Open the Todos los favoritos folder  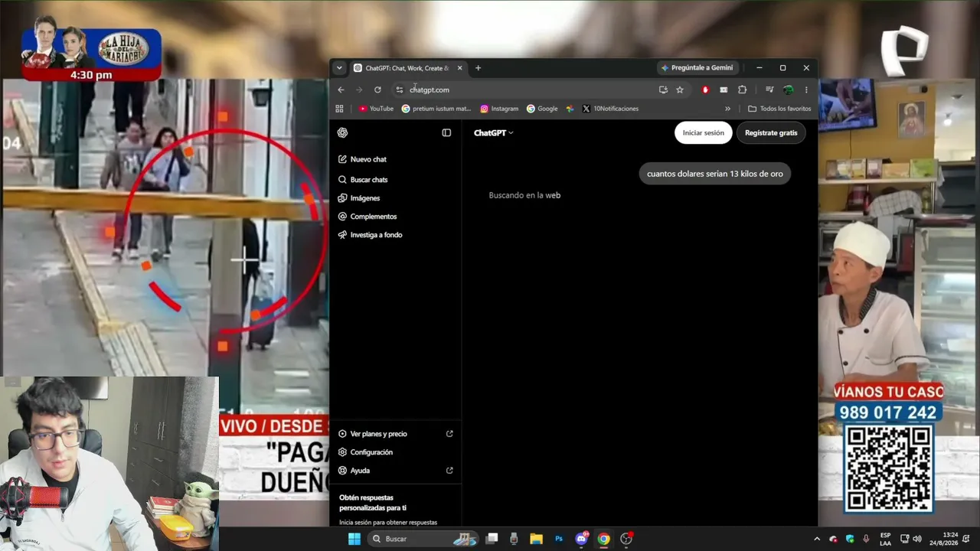pos(779,109)
